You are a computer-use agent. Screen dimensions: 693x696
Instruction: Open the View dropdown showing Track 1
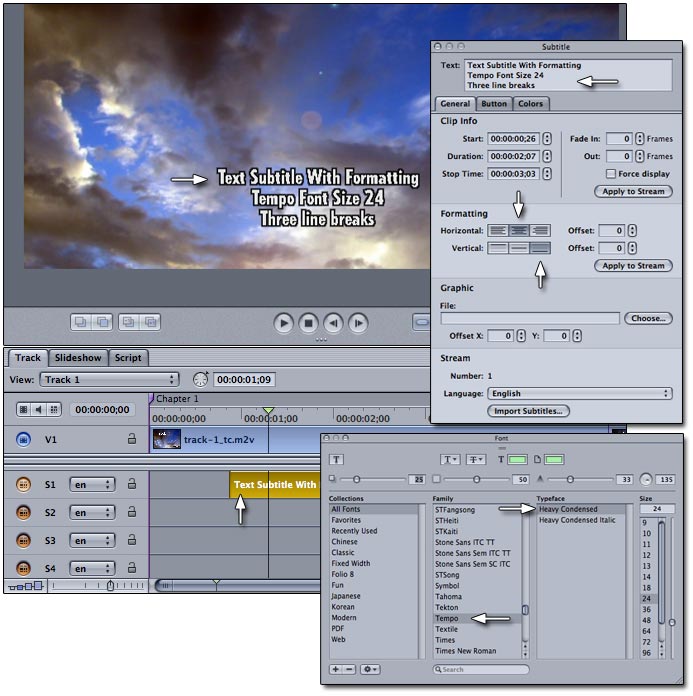point(108,380)
